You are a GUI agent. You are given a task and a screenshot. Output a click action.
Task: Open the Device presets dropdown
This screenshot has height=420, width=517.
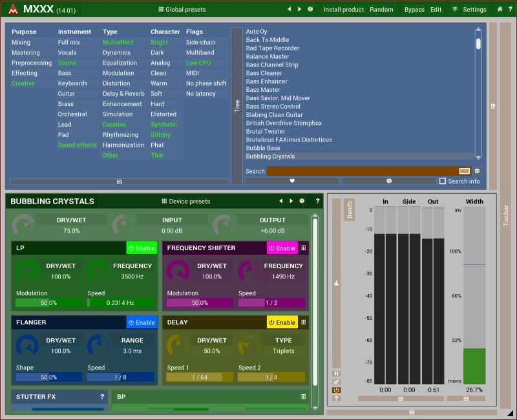coord(185,201)
